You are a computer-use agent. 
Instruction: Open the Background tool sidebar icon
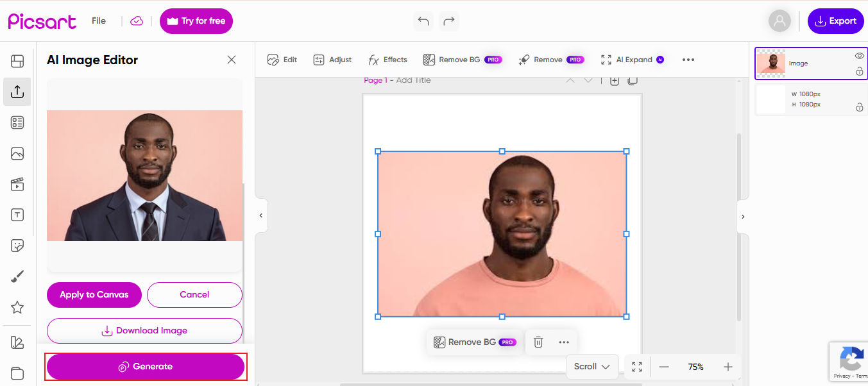tap(17, 342)
